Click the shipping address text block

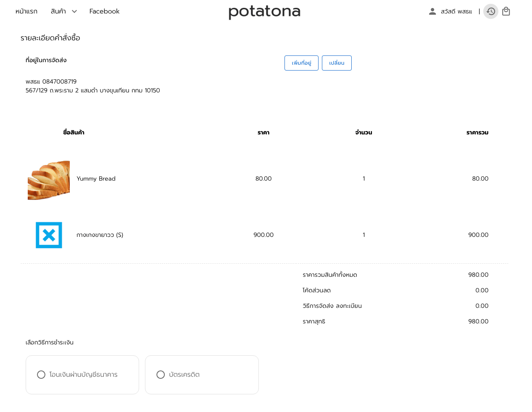point(93,86)
